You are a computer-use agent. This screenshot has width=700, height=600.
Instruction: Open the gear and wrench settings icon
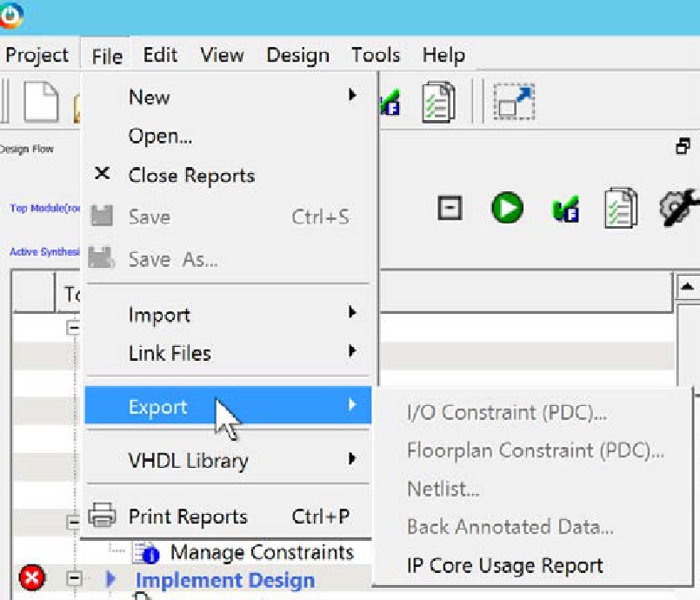point(679,209)
